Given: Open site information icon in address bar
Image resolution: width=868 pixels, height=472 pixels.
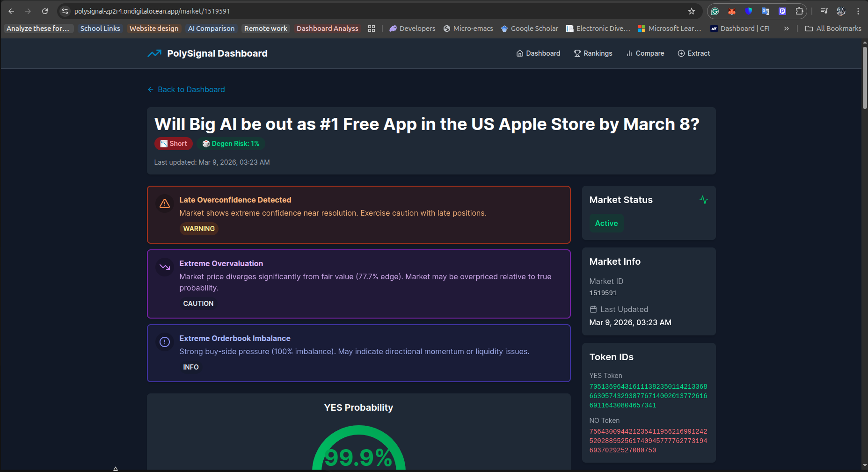Looking at the screenshot, I should coord(65,11).
